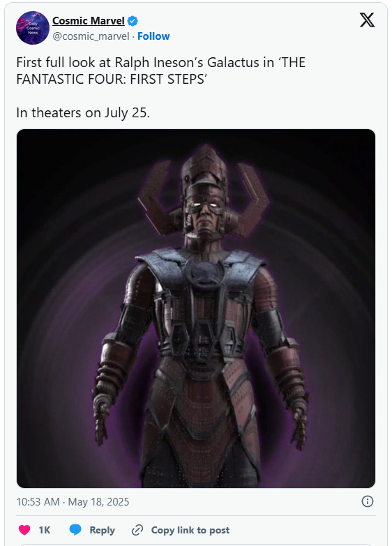
Task: Click the tweet's first line about Ralph Ineson
Action: tap(160, 63)
